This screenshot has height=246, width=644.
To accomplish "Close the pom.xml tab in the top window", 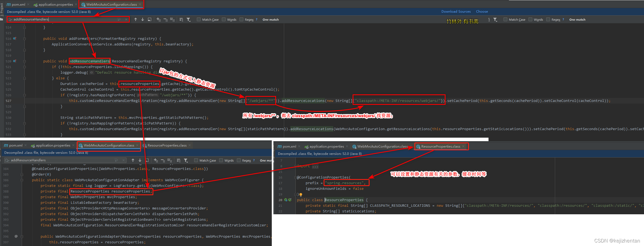I will [28, 4].
